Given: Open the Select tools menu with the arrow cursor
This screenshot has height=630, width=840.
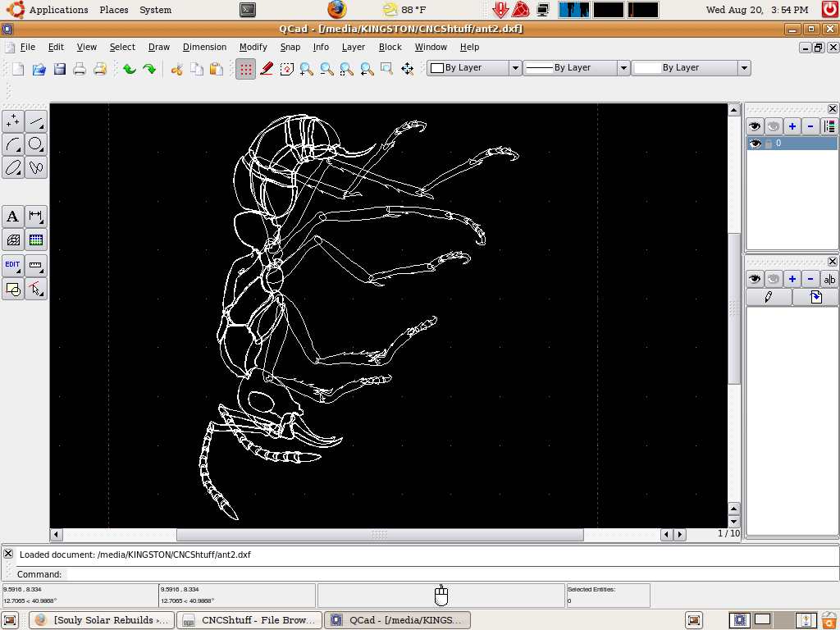Looking at the screenshot, I should (36, 290).
